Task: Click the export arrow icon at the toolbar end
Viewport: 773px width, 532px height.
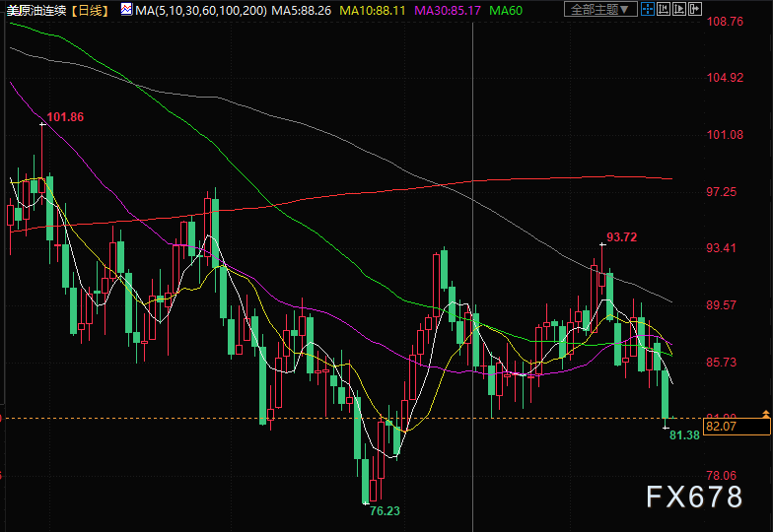Action: (695, 9)
